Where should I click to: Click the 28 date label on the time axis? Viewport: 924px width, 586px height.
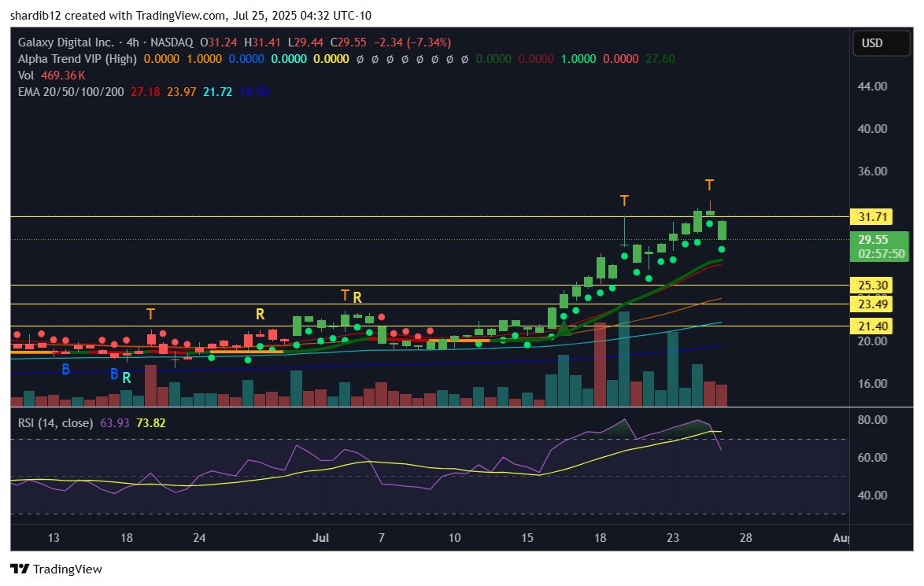click(x=745, y=538)
